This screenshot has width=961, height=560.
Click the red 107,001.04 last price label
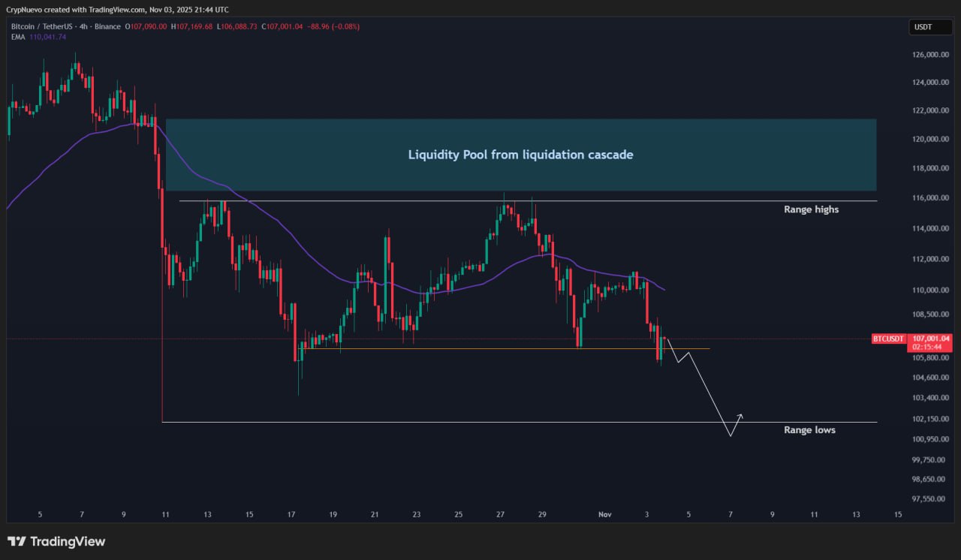[929, 339]
